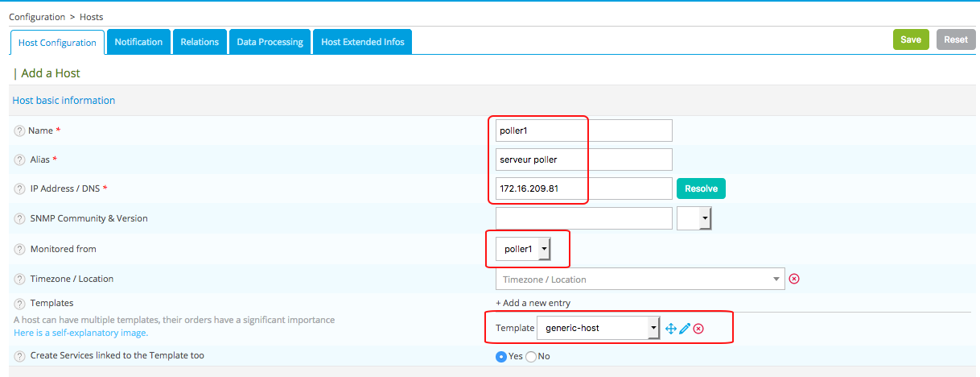Switch to the Notification tab
This screenshot has height=377, width=980.
click(x=138, y=42)
